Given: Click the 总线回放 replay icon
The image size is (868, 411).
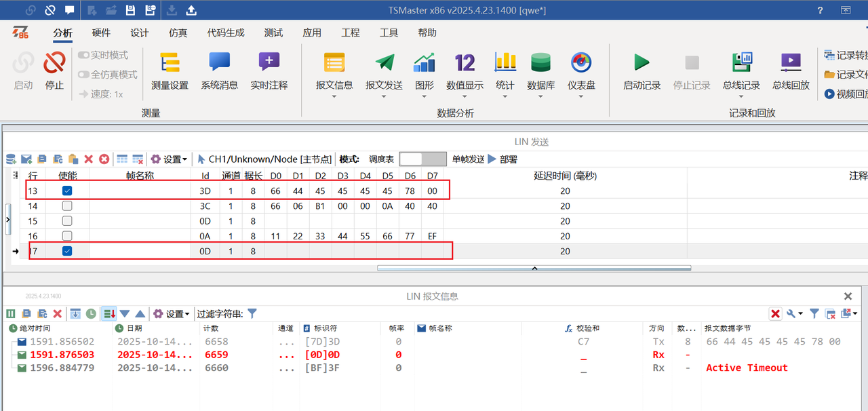Looking at the screenshot, I should (790, 68).
